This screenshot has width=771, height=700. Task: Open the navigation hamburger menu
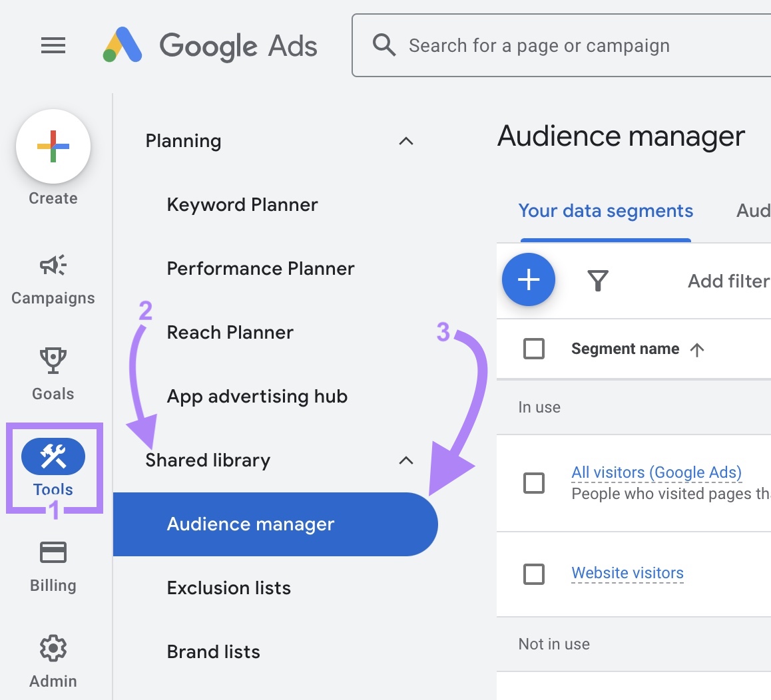tap(53, 45)
